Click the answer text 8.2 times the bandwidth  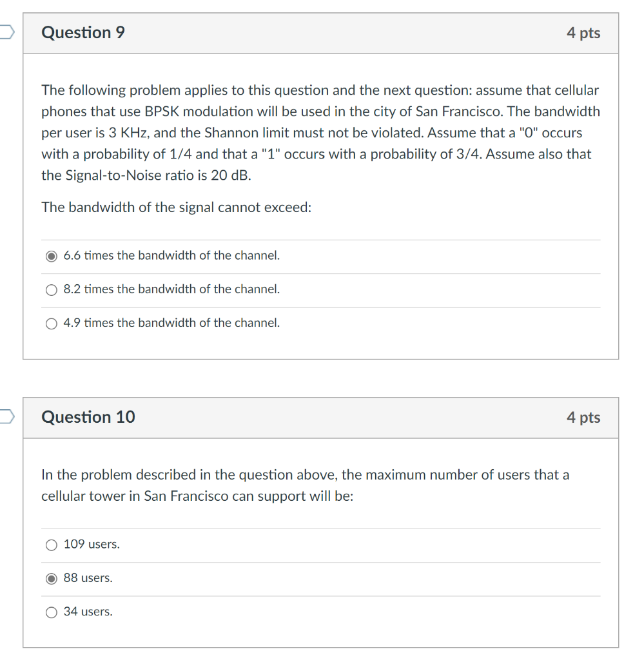click(x=171, y=289)
